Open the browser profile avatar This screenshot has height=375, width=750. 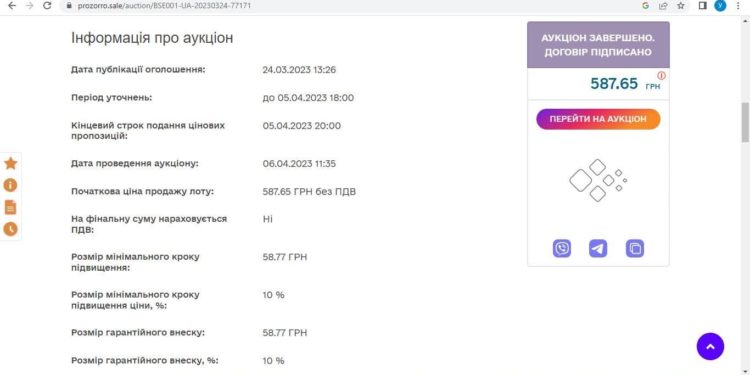[720, 6]
